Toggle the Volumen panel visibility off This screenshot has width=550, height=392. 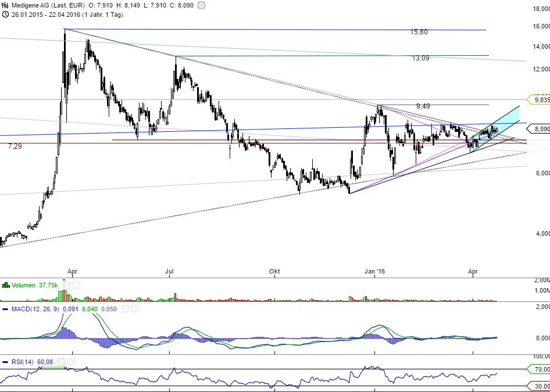pos(76,285)
